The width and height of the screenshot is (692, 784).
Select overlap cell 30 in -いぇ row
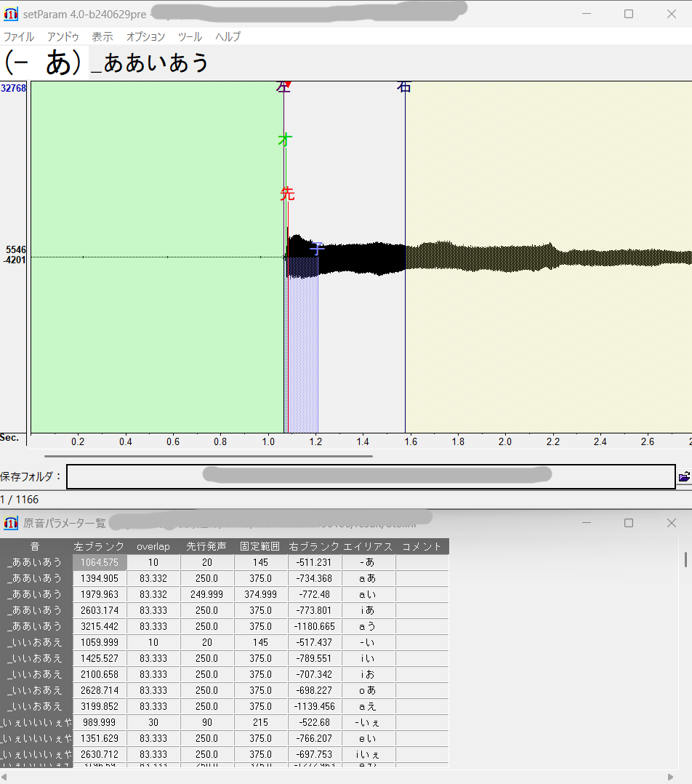pyautogui.click(x=153, y=722)
